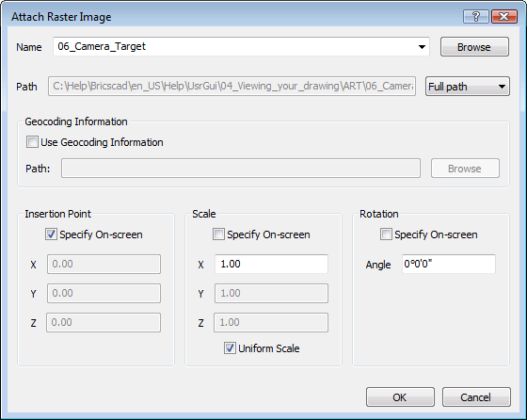
Task: Click the Scale Y field
Action: point(271,293)
